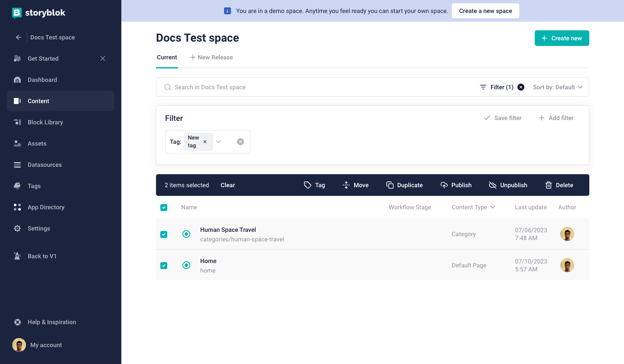Remove New tag chip from filter
Viewport: 624px width, 364px height.
pos(205,142)
